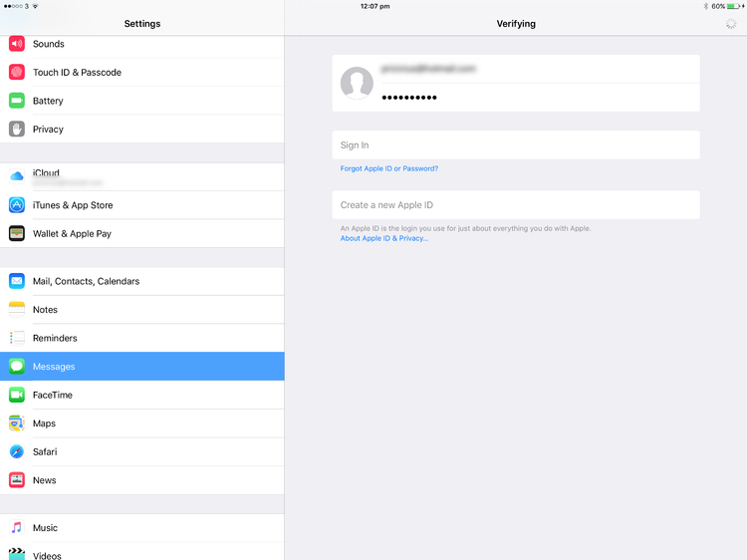
Task: Open Battery settings
Action: point(142,101)
